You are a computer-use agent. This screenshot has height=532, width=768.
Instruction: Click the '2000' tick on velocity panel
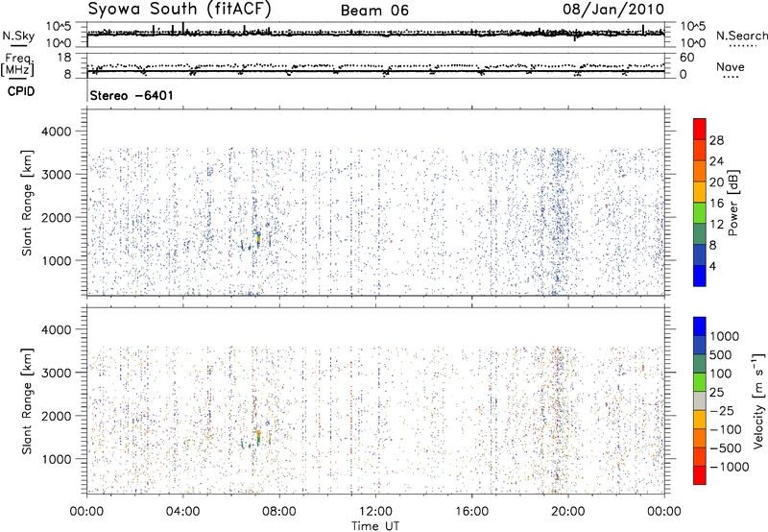(x=57, y=416)
